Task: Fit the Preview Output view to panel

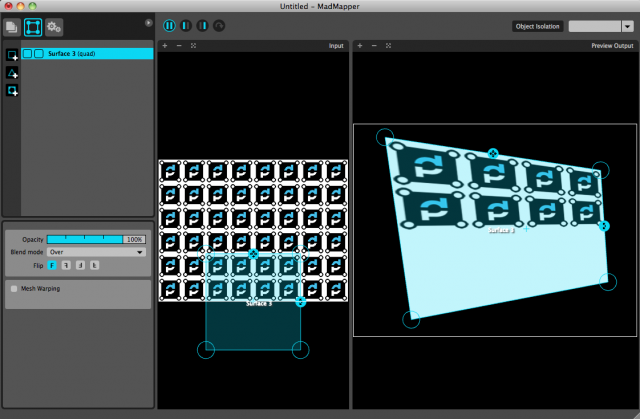Action: coord(387,46)
